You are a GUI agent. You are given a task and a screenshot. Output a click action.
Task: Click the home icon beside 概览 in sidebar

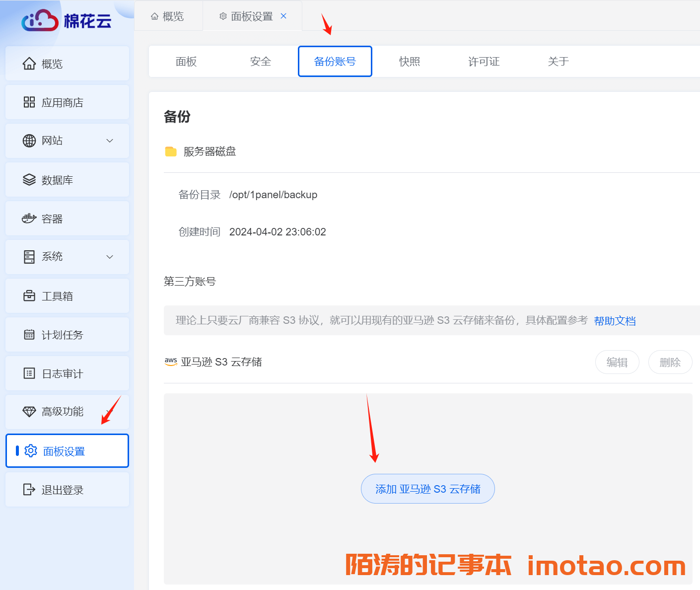pos(29,64)
